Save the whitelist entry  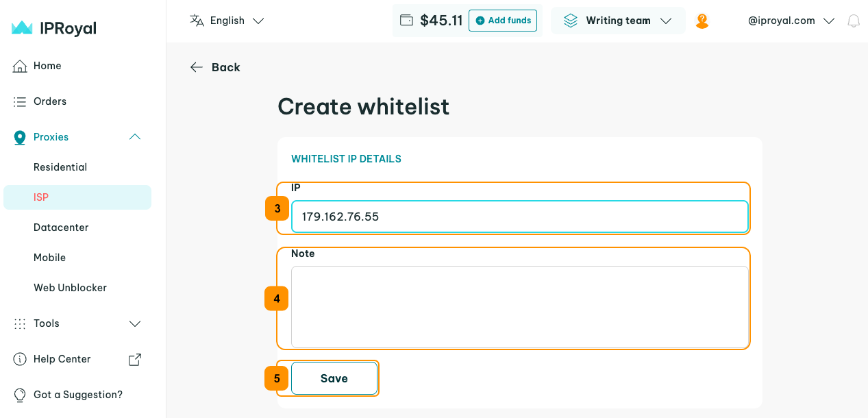tap(334, 378)
